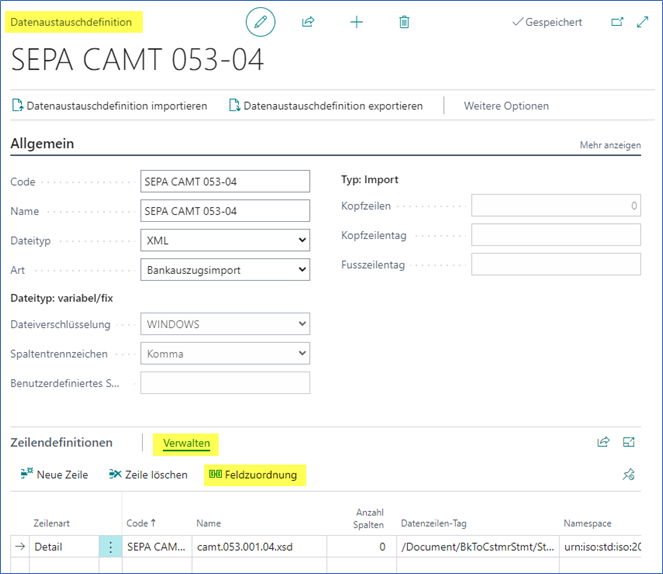Click the edit pencil icon
This screenshot has width=663, height=574.
pos(260,22)
